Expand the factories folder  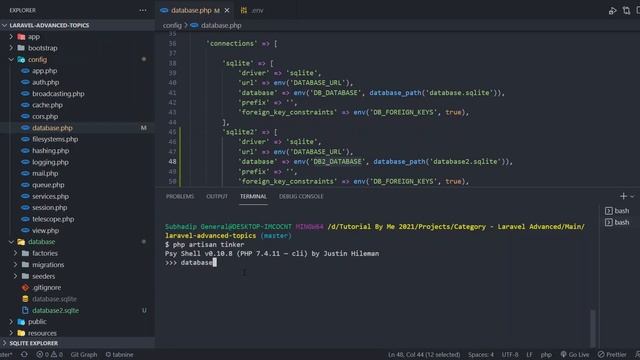tap(44, 253)
